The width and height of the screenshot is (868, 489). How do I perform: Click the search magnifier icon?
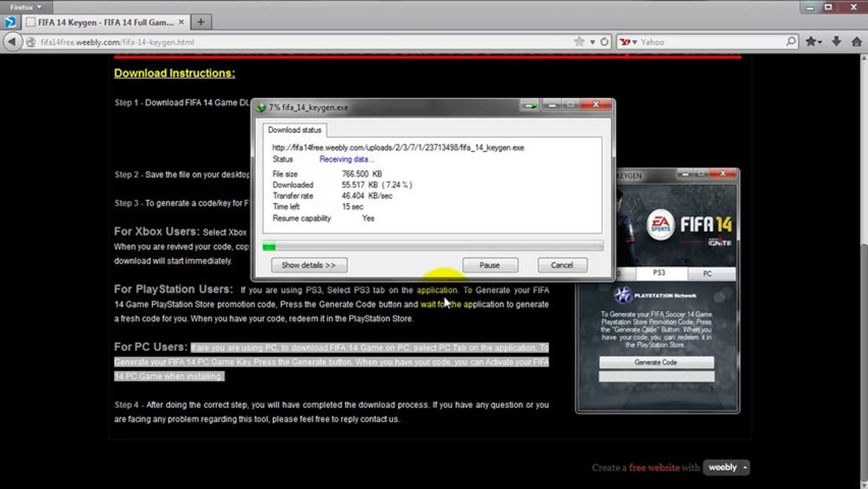[791, 42]
